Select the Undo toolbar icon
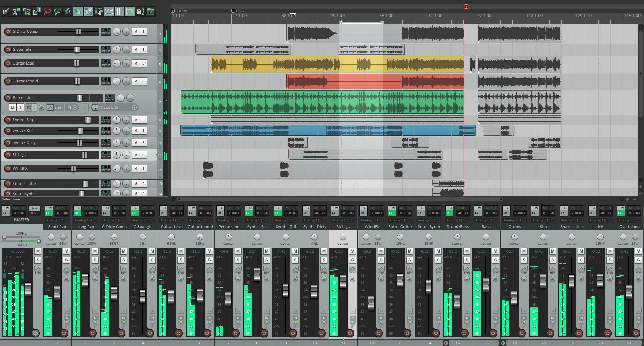644x346 pixels. coord(47,11)
